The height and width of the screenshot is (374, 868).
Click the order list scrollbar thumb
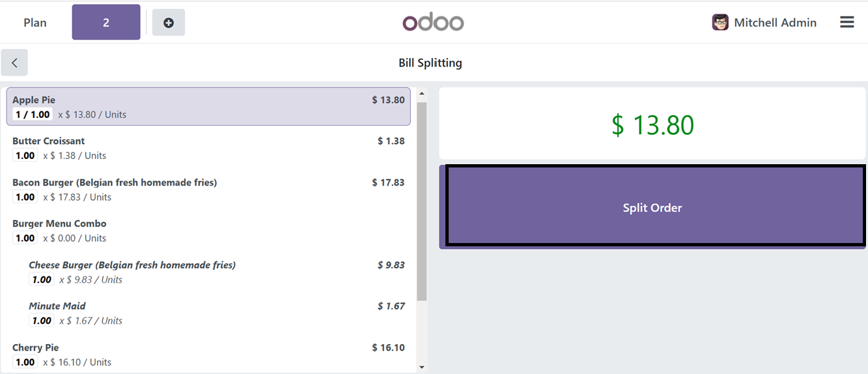point(422,201)
